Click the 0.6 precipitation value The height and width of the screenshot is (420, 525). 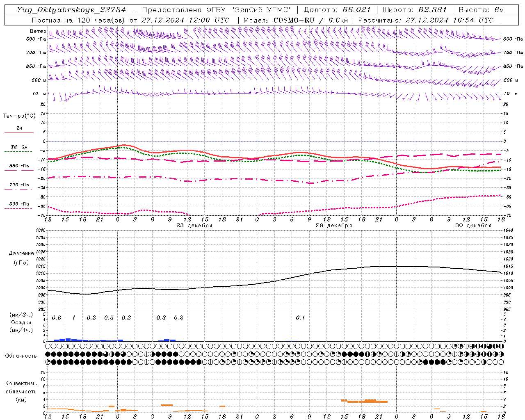(x=56, y=318)
